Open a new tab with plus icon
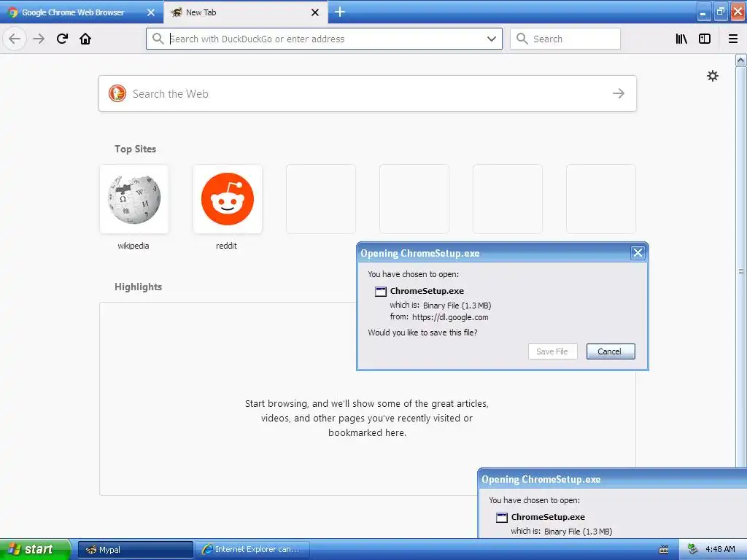 (340, 12)
